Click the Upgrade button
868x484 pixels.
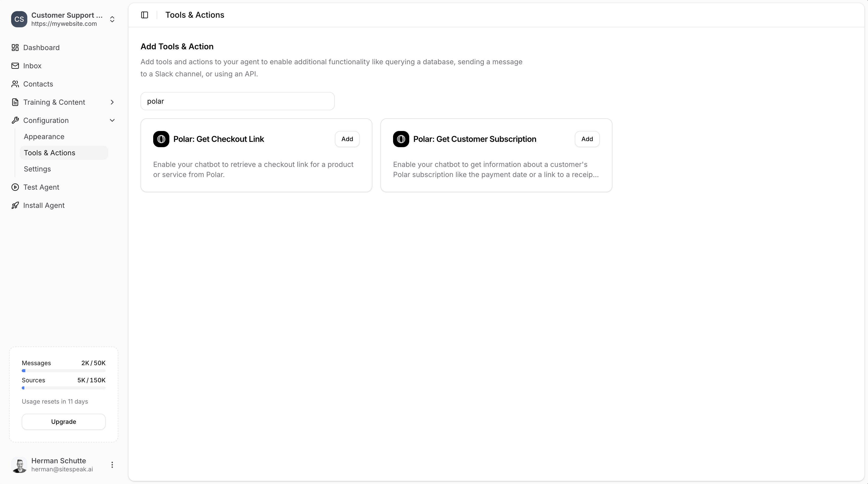coord(64,422)
